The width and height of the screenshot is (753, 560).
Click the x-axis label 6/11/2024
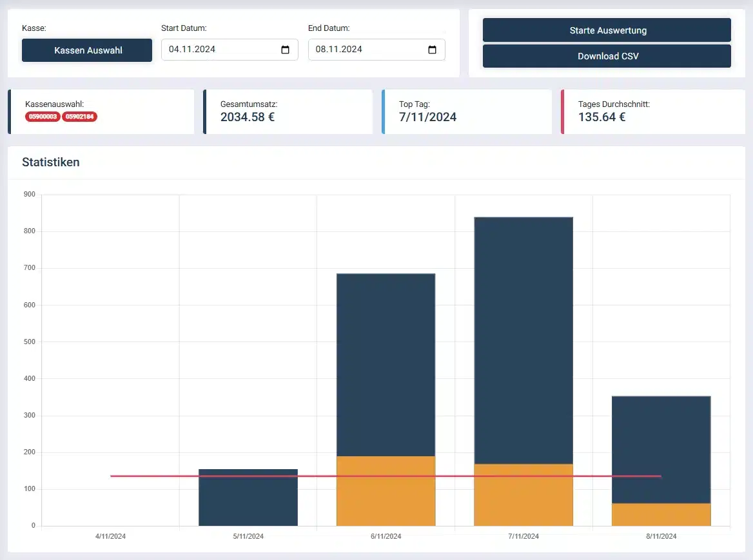point(386,536)
